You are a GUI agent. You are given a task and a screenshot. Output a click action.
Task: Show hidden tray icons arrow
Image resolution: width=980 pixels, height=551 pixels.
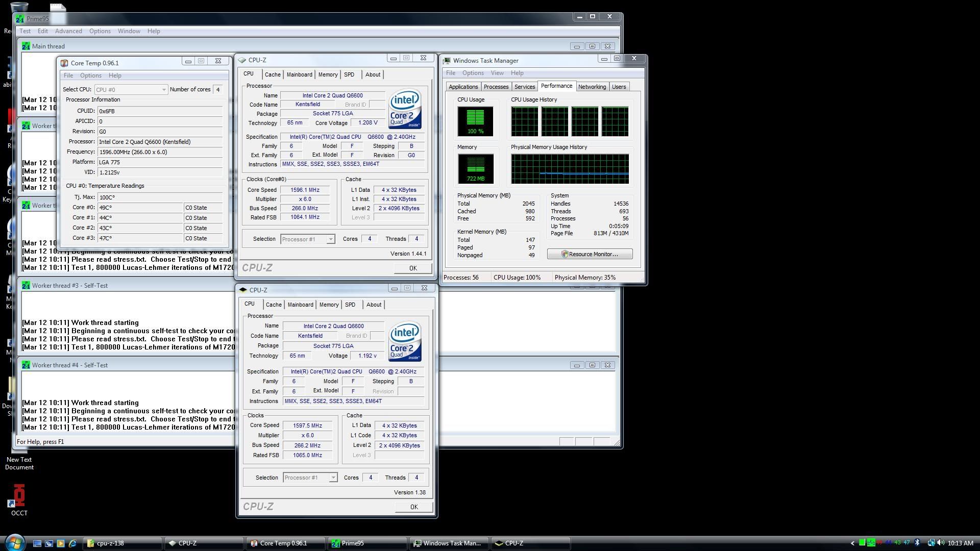tap(852, 543)
